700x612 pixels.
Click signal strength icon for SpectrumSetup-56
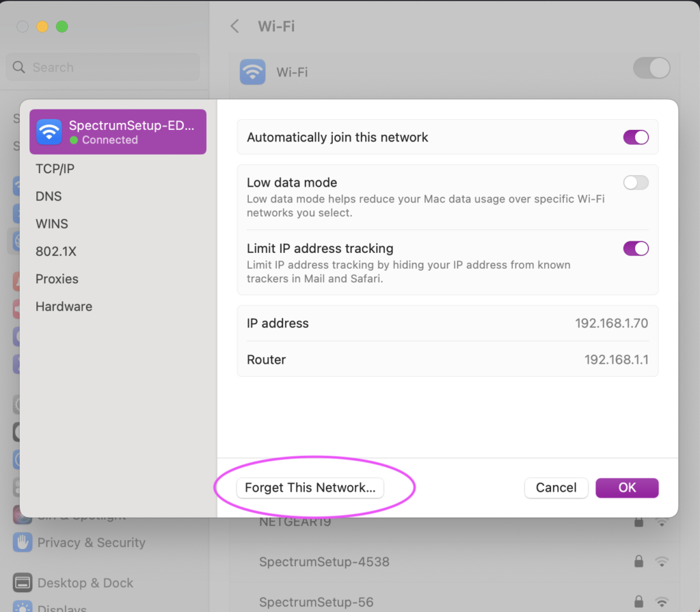[x=661, y=602]
